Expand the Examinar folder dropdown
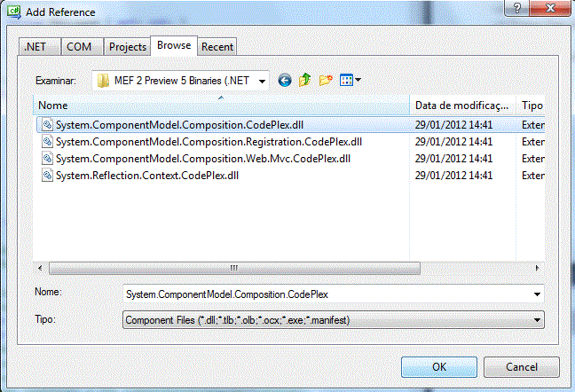Image resolution: width=575 pixels, height=392 pixels. (x=262, y=81)
